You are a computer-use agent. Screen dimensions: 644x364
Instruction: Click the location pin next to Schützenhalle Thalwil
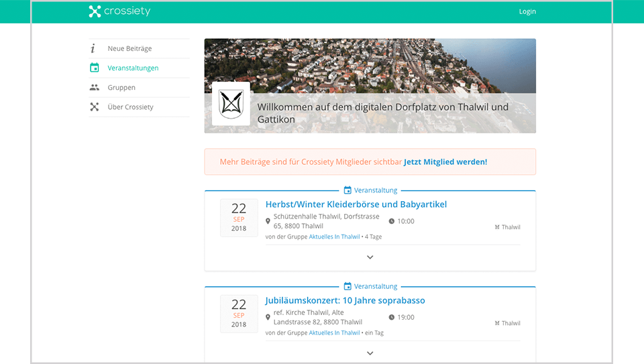(268, 221)
